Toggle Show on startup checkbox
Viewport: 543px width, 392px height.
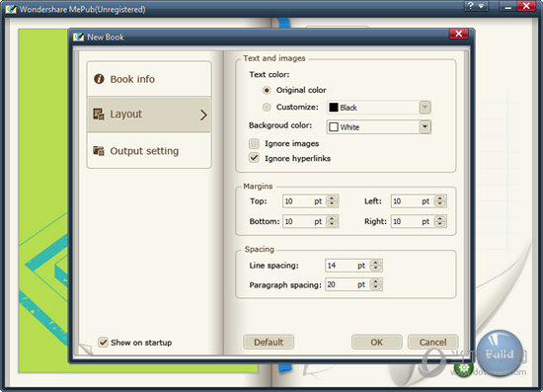[103, 342]
